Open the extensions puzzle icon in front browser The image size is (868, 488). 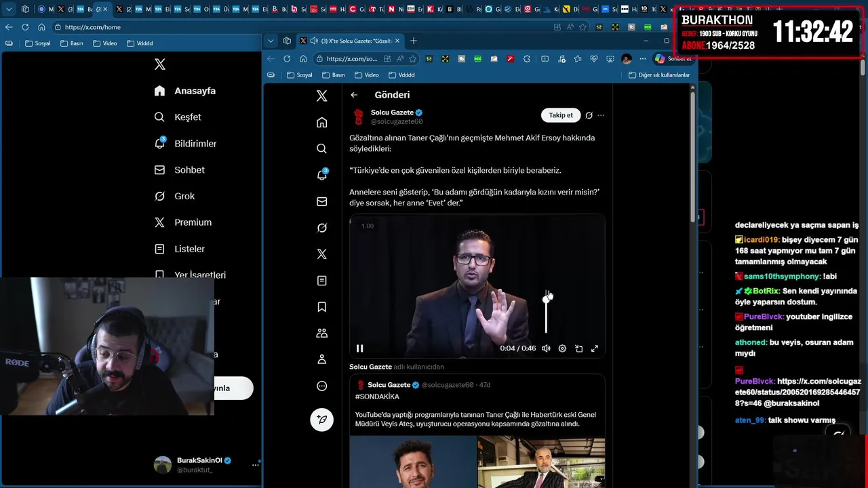(x=527, y=59)
